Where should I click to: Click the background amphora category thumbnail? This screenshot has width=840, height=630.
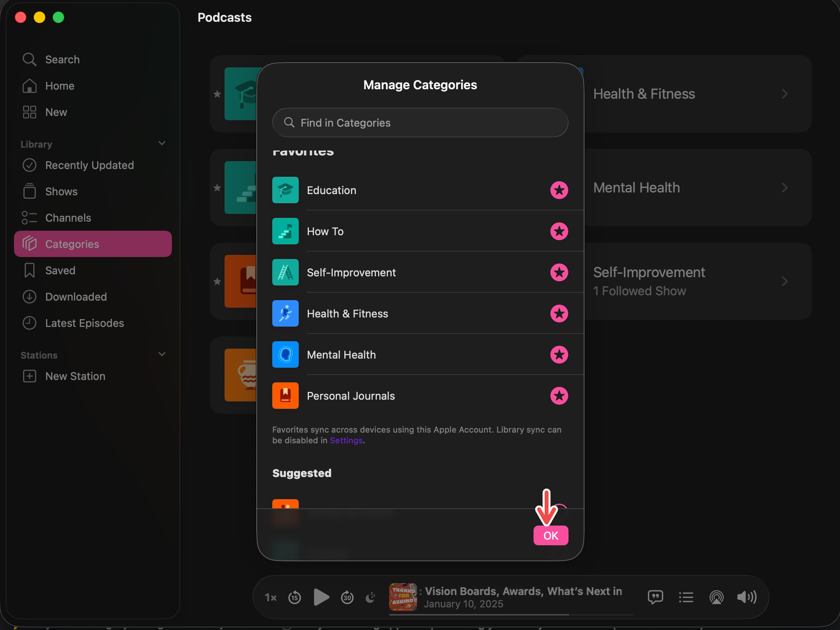(240, 375)
